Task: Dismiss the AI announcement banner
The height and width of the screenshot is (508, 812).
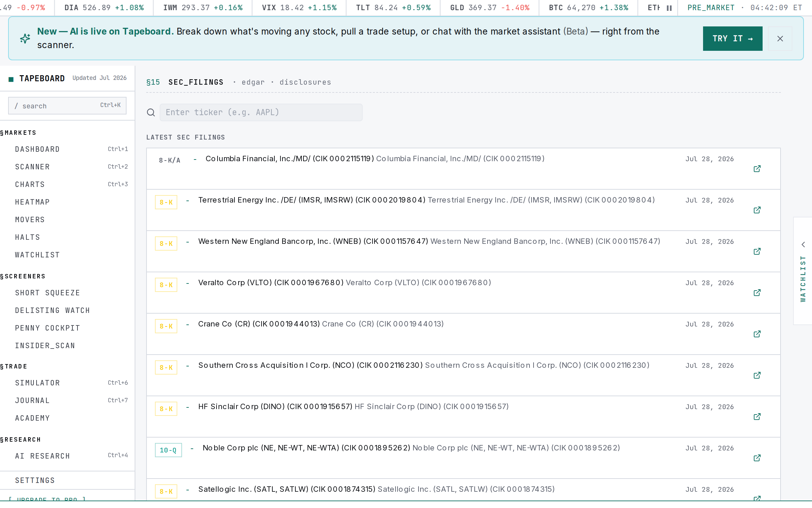Action: tap(780, 39)
